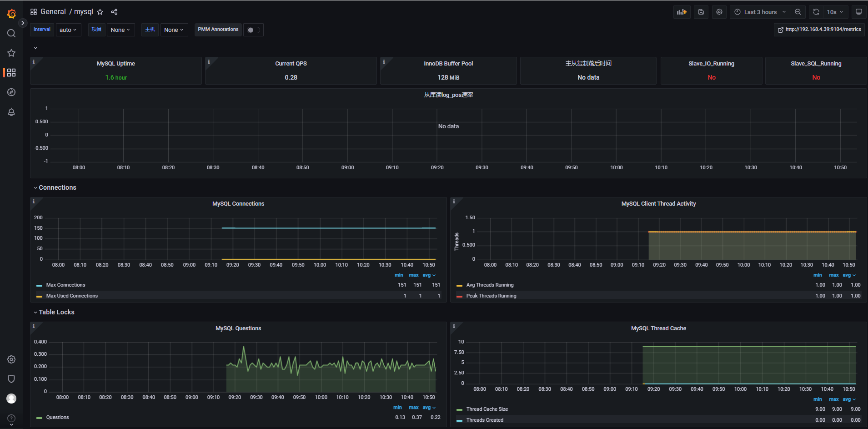868x429 pixels.
Task: Open the 项目 None dropdown
Action: [x=120, y=30]
